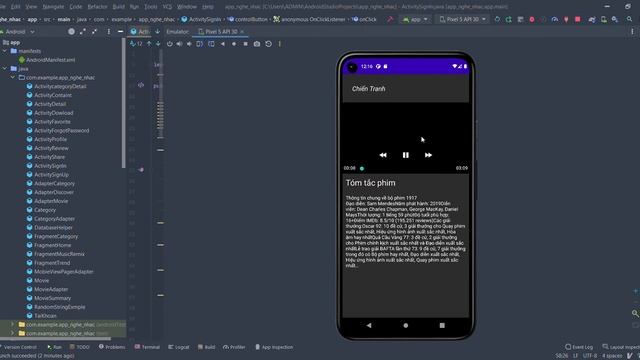Open the Event Log
The height and width of the screenshot is (360, 640).
click(x=579, y=347)
